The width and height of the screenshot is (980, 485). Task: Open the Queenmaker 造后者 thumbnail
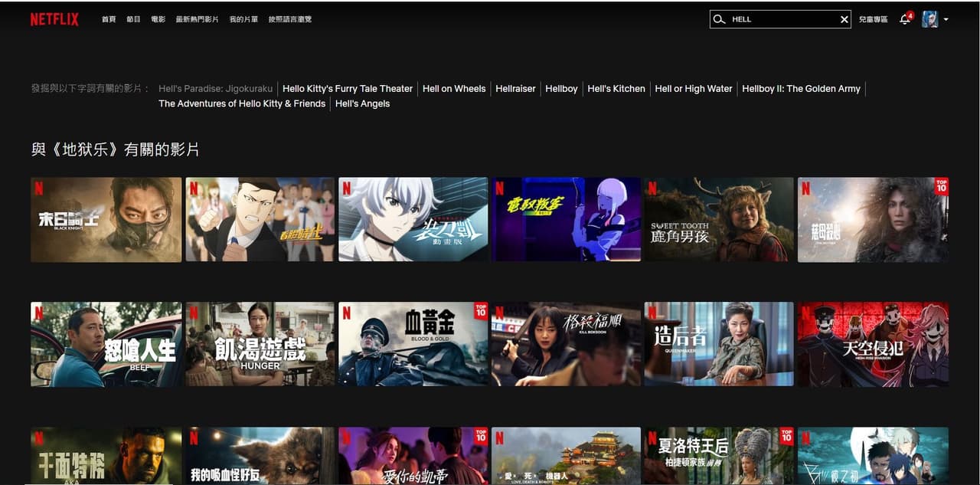coord(720,344)
